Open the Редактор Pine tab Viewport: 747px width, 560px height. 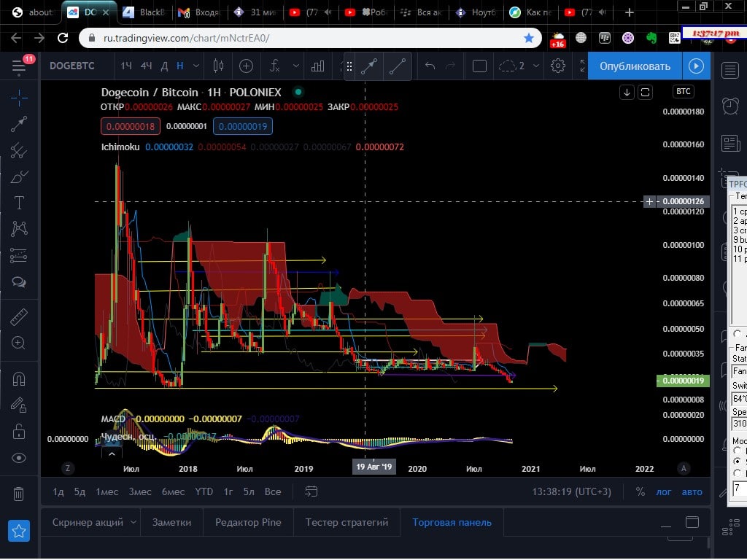coord(248,522)
